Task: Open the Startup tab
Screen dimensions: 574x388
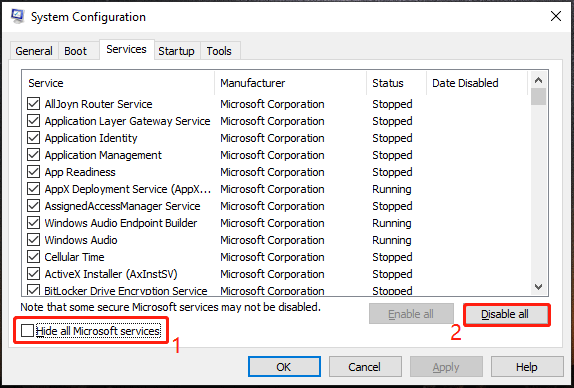Action: (176, 51)
